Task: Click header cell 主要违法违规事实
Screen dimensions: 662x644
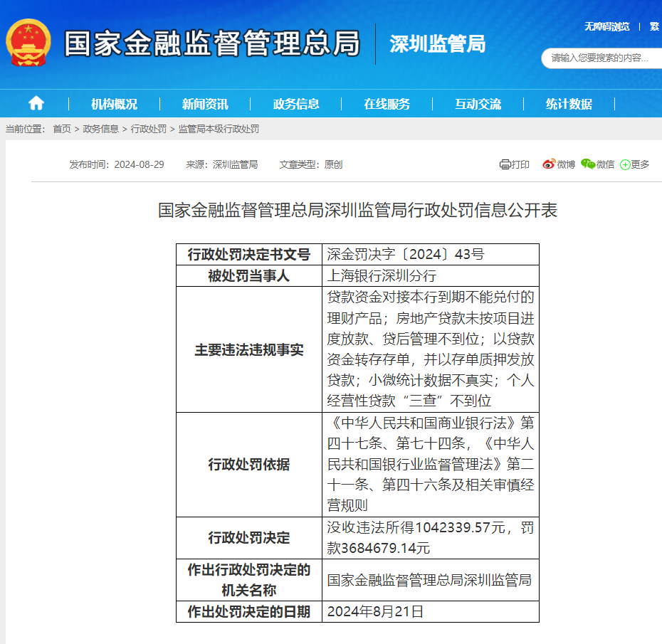Action: (x=249, y=349)
